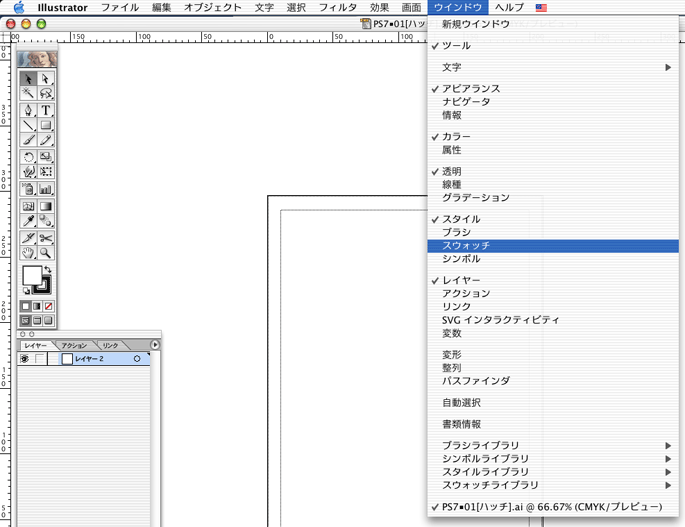Click the swap fill and stroke arrow

point(48,269)
